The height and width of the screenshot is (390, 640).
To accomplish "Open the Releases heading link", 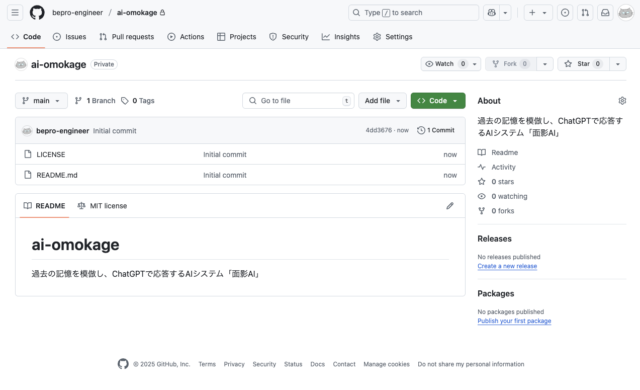I will click(494, 239).
